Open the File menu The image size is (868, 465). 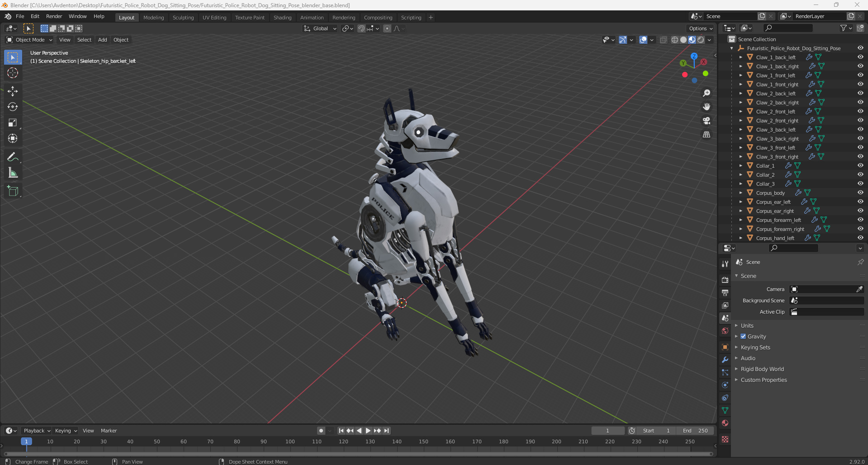pos(20,16)
